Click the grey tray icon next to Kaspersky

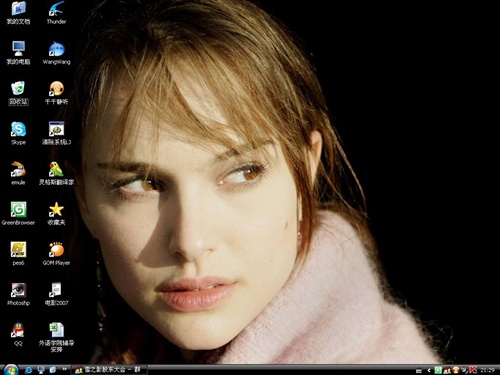[464, 370]
